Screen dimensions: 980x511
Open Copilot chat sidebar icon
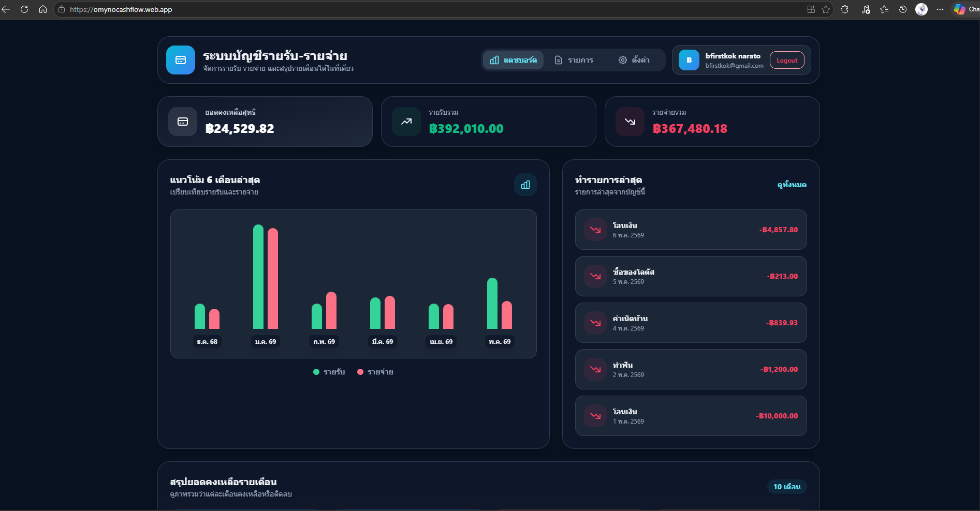(960, 9)
